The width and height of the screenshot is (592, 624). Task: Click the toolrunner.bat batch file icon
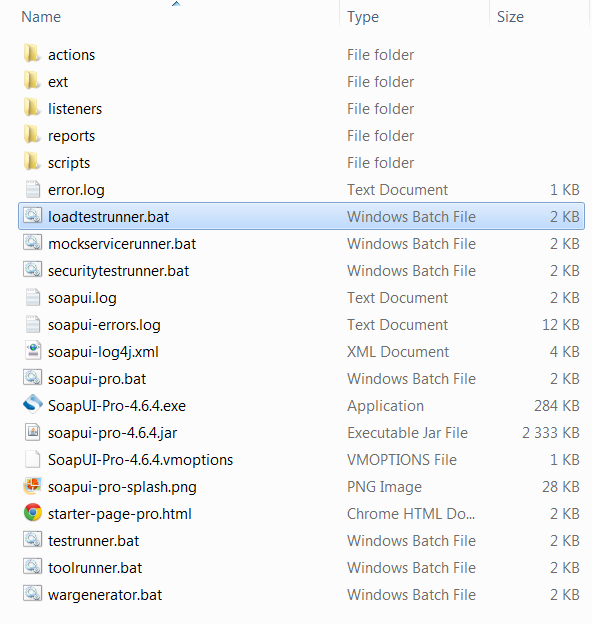pyautogui.click(x=33, y=567)
